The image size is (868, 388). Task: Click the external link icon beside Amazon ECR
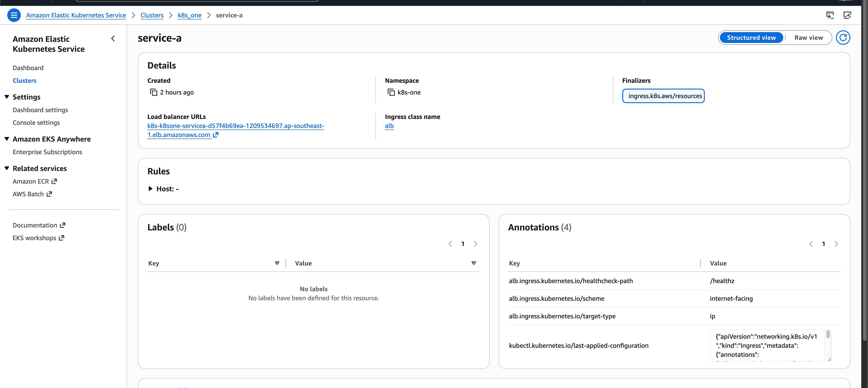54,181
